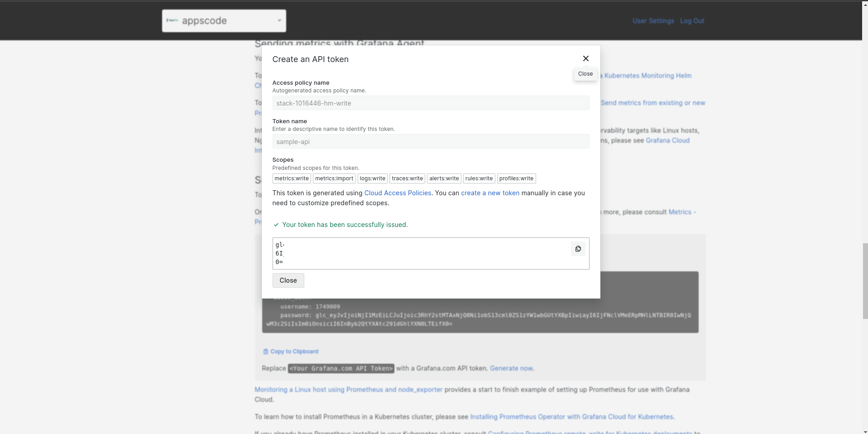Click the page's vertical scrollbar thumb

865,281
